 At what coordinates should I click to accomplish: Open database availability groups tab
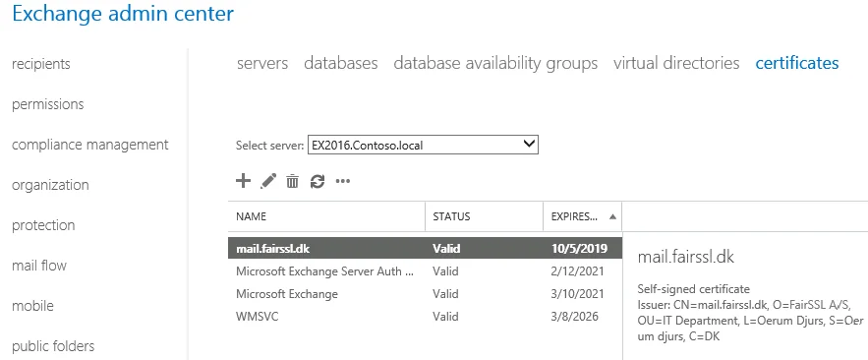coord(495,64)
